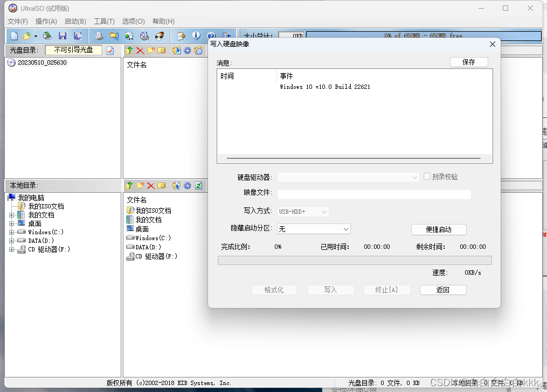Click the 便捷启动 button
The height and width of the screenshot is (392, 547).
[439, 229]
